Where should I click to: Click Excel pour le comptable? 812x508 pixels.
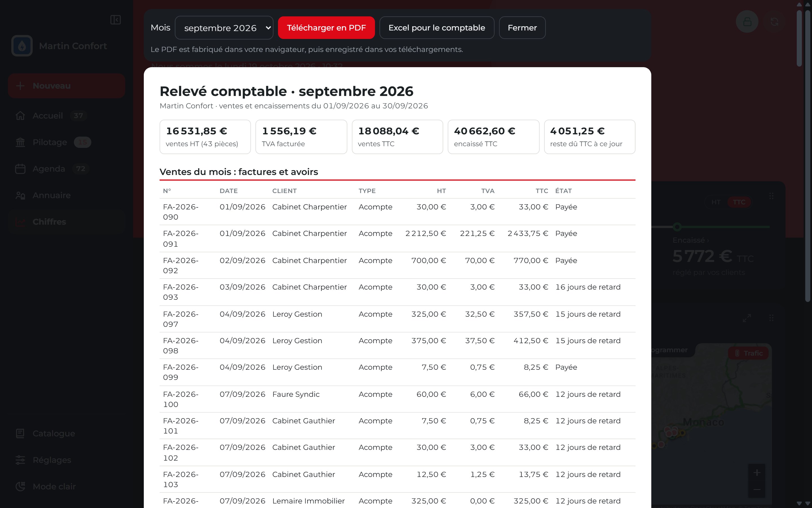(x=436, y=28)
